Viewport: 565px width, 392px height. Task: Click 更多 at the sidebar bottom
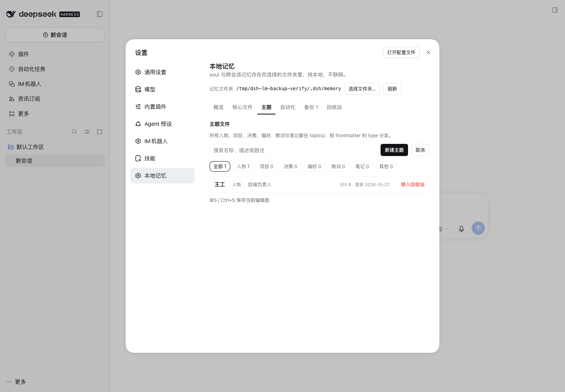tap(16, 382)
